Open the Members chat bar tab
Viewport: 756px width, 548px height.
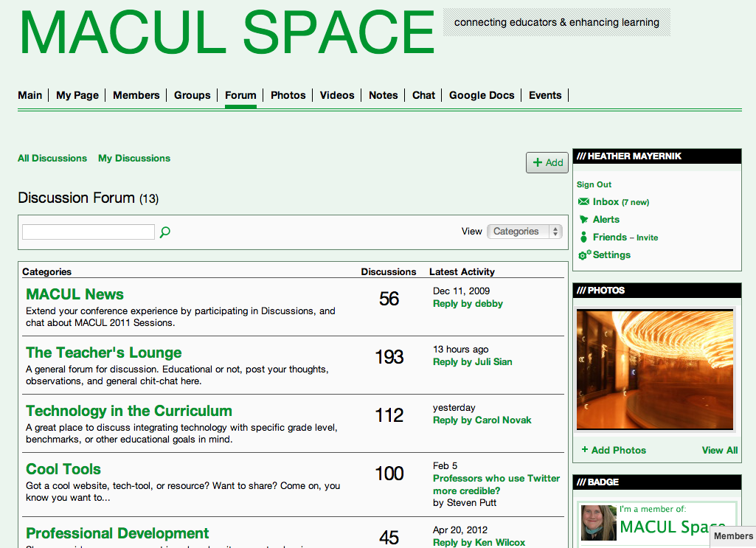[x=733, y=536]
